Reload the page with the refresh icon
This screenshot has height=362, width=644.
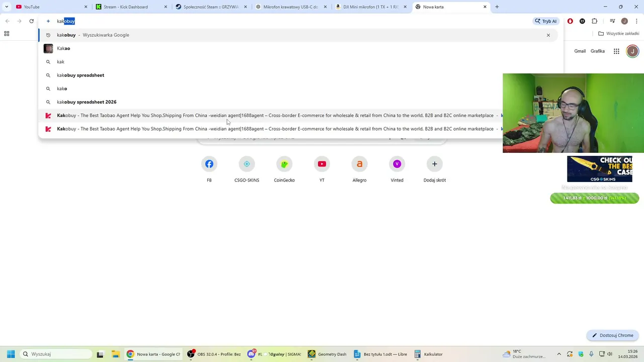pos(31,21)
